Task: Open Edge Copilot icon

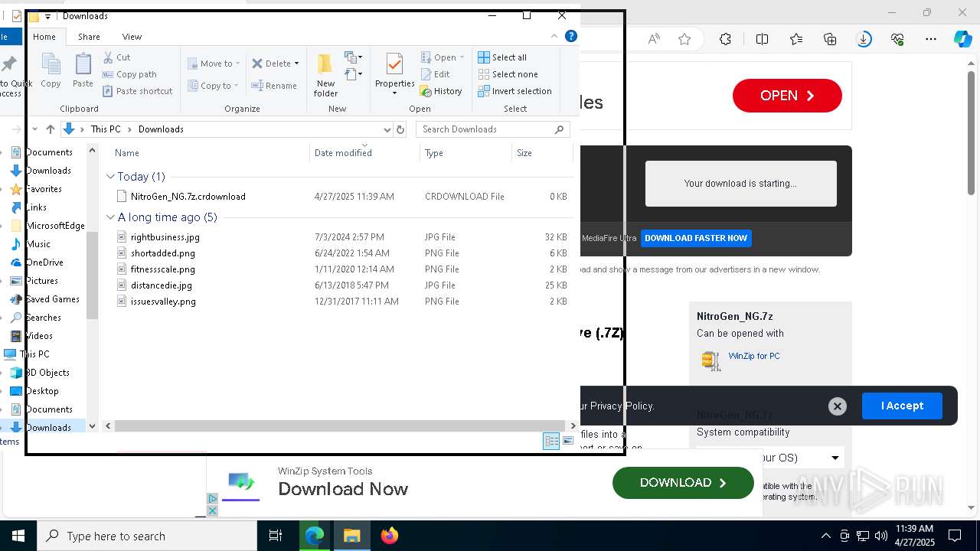Action: pyautogui.click(x=963, y=39)
